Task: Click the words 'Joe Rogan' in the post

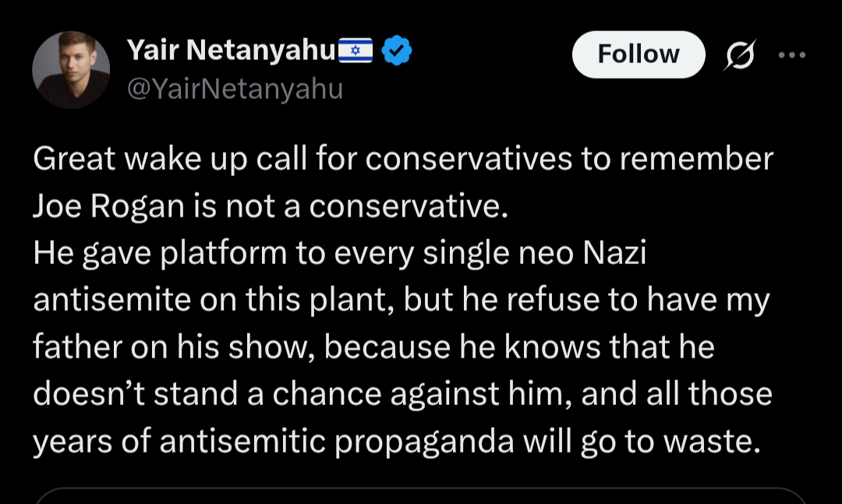Action: 108,206
